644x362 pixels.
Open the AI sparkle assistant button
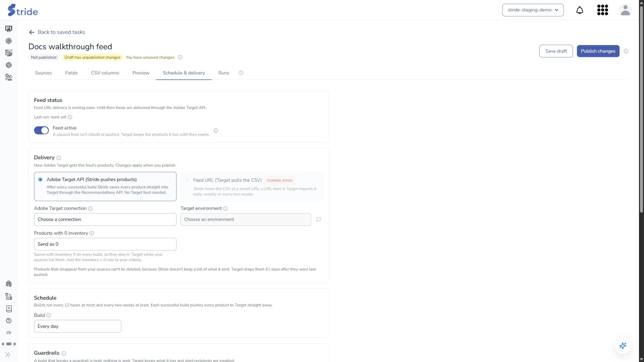(x=623, y=346)
